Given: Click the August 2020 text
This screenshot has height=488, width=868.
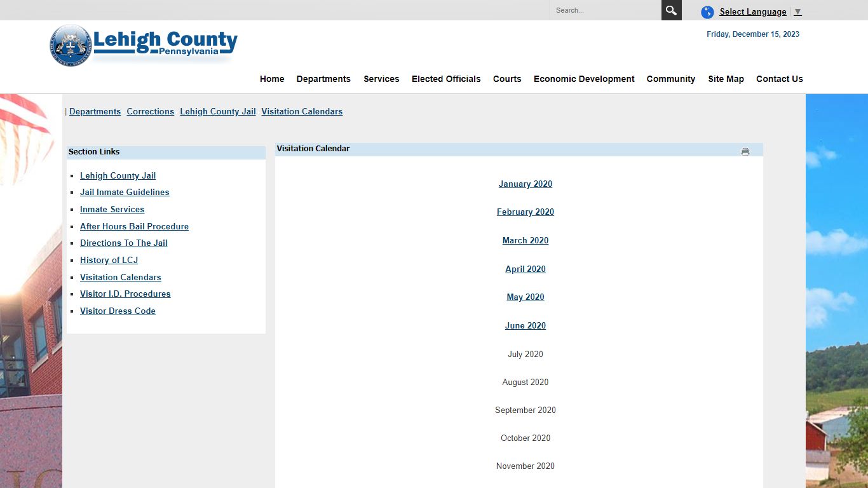Looking at the screenshot, I should point(526,382).
